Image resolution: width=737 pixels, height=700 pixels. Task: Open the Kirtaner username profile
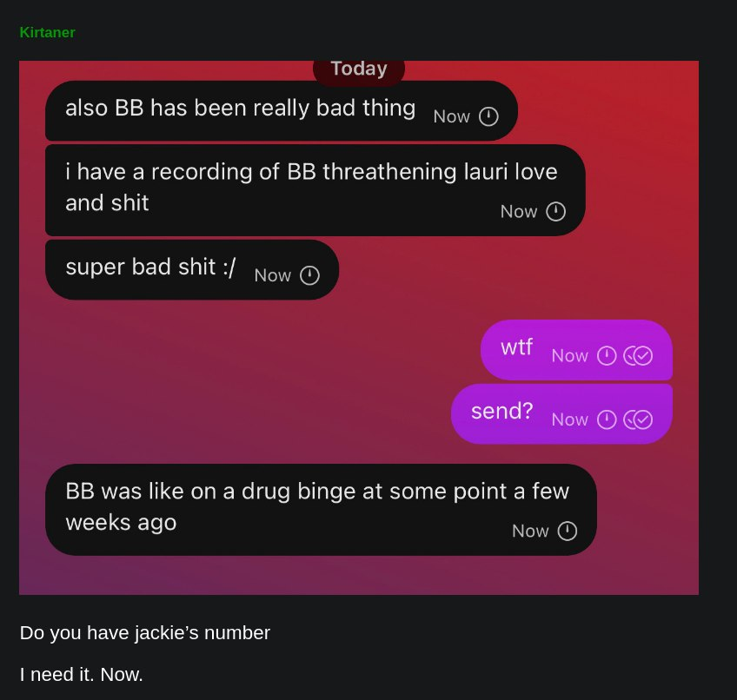coord(48,32)
